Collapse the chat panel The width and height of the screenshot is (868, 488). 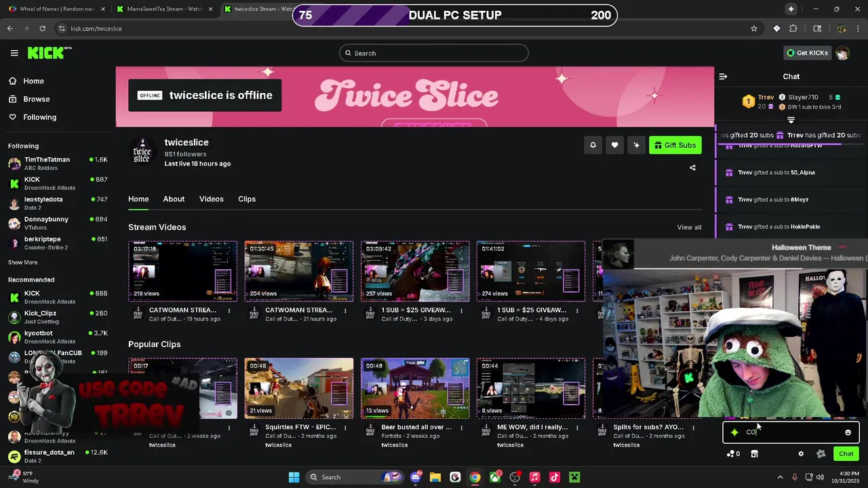coord(723,77)
